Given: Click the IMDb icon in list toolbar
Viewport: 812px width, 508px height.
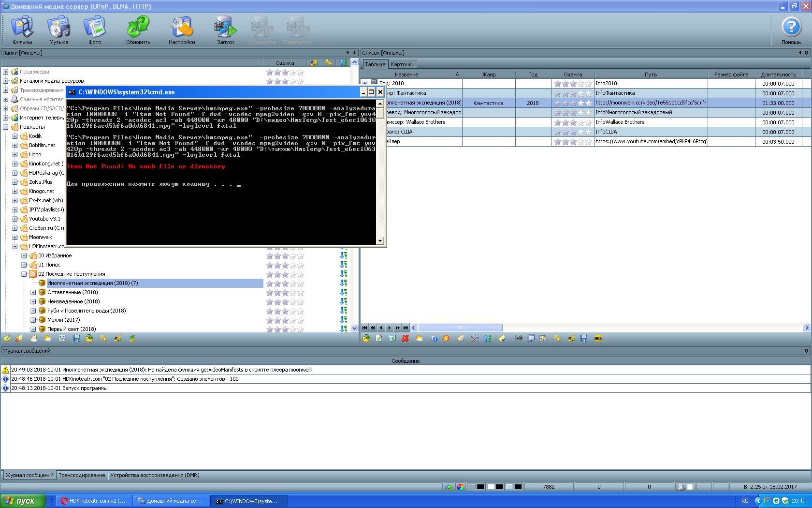Looking at the screenshot, I should point(598,339).
